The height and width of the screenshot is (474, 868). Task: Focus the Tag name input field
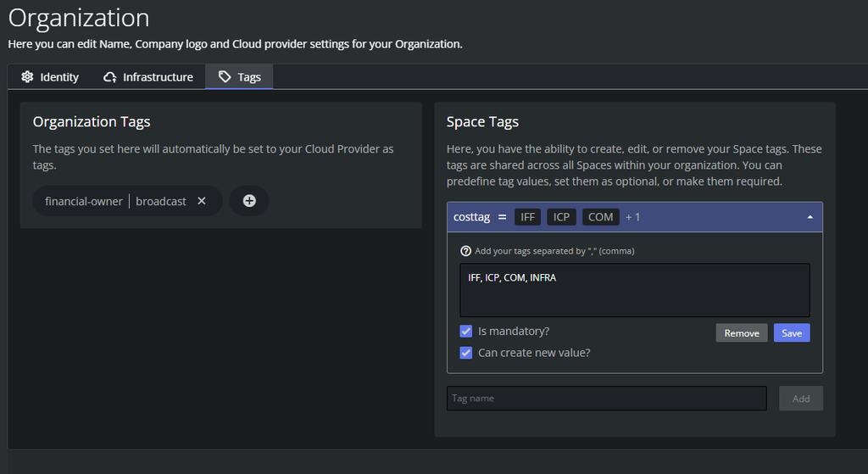[x=606, y=399]
